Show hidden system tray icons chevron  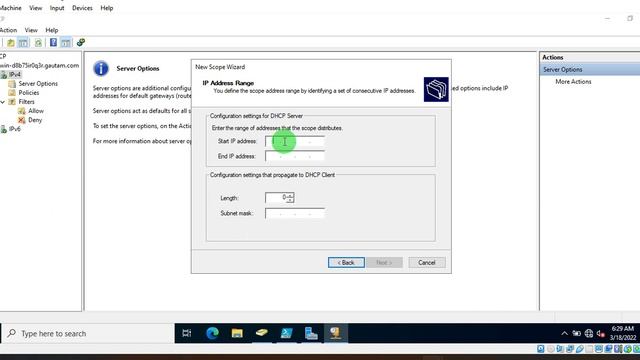tap(564, 333)
